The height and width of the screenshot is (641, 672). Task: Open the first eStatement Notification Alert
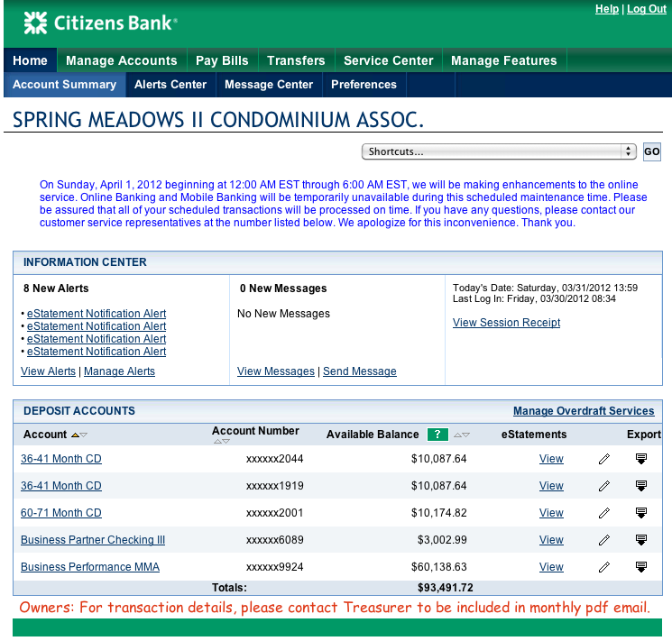97,314
